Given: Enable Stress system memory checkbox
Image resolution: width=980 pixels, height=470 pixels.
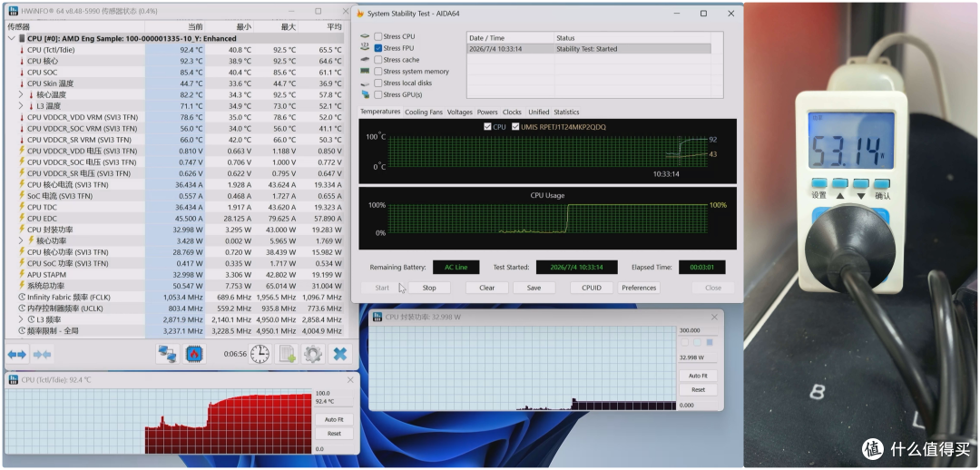Looking at the screenshot, I should coord(378,72).
